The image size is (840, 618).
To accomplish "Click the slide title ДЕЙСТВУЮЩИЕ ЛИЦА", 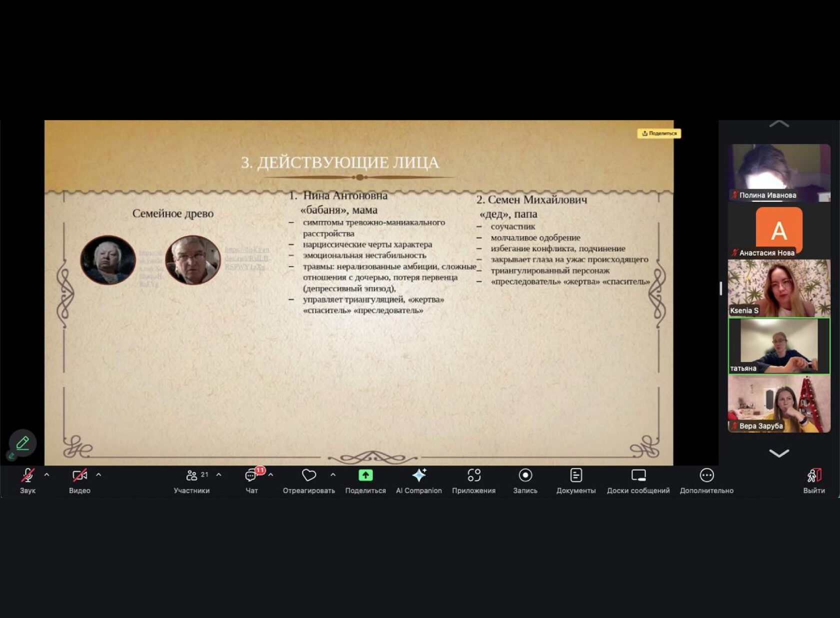I will click(340, 162).
